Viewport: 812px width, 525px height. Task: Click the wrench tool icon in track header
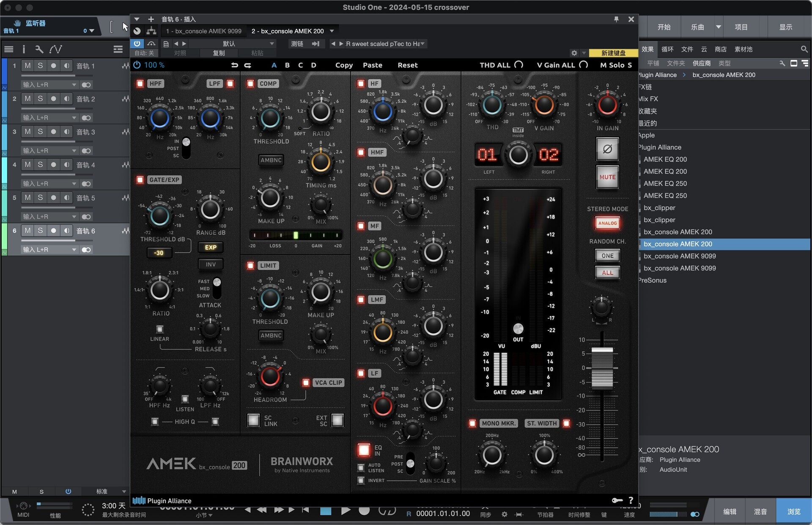(x=39, y=49)
